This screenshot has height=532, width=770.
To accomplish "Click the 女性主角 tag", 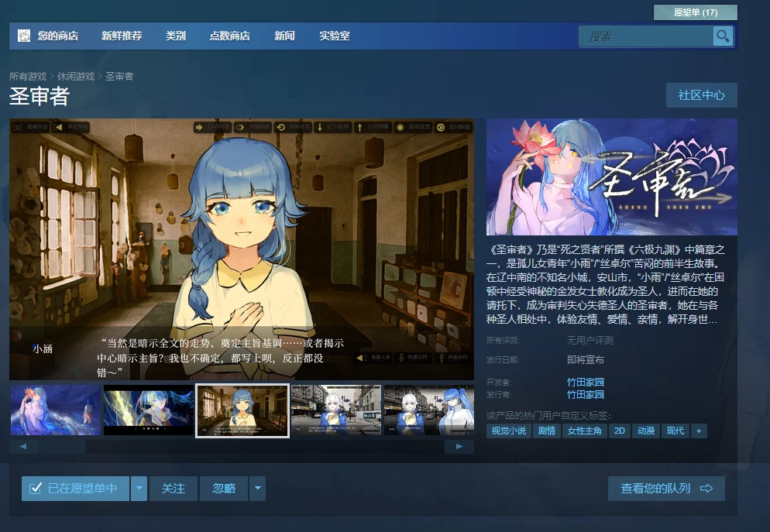I will click(584, 431).
